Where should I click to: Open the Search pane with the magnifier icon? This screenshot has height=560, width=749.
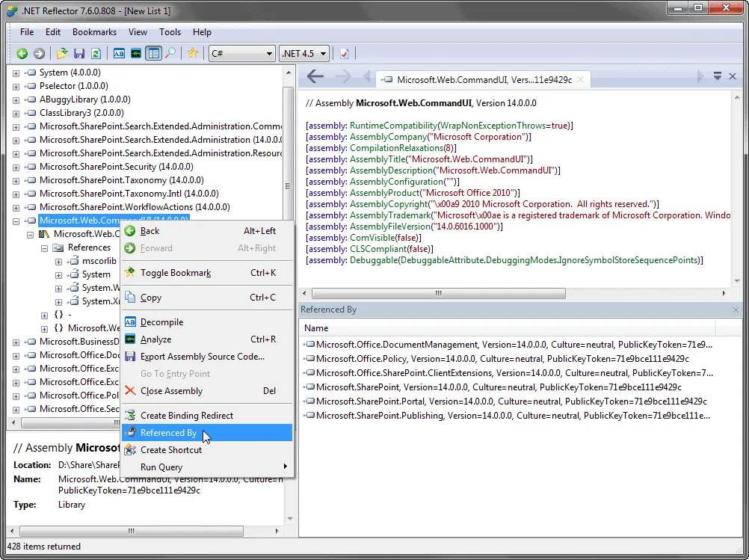[x=170, y=53]
